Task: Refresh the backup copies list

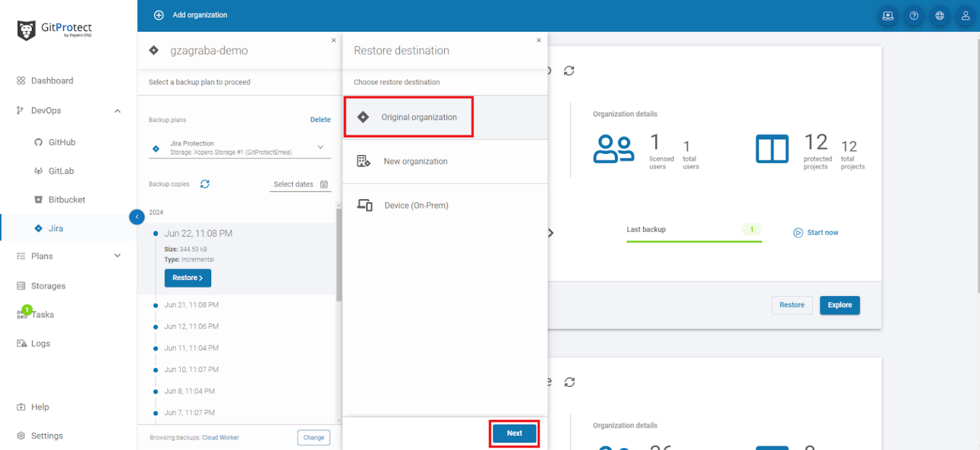Action: [204, 184]
